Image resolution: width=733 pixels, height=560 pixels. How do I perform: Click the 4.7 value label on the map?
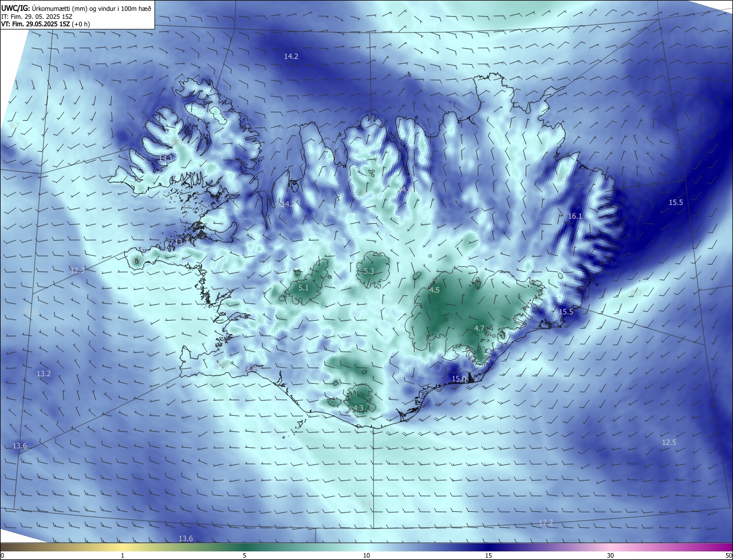(x=479, y=328)
